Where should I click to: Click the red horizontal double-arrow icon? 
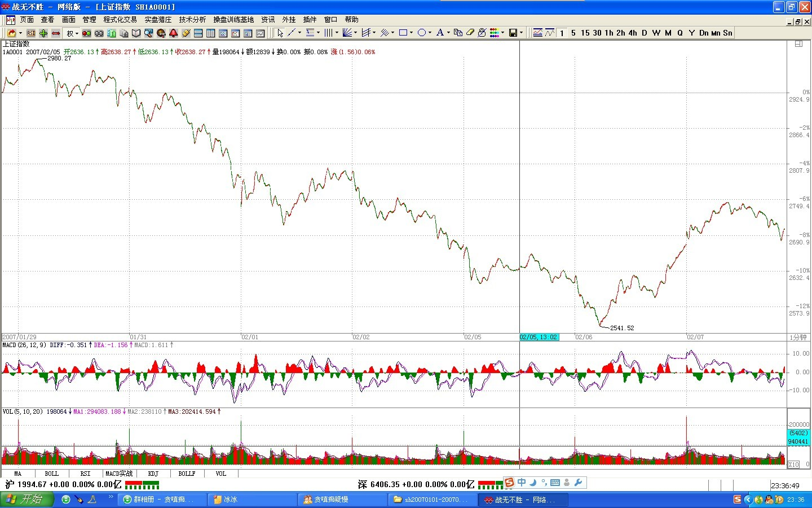click(56, 33)
